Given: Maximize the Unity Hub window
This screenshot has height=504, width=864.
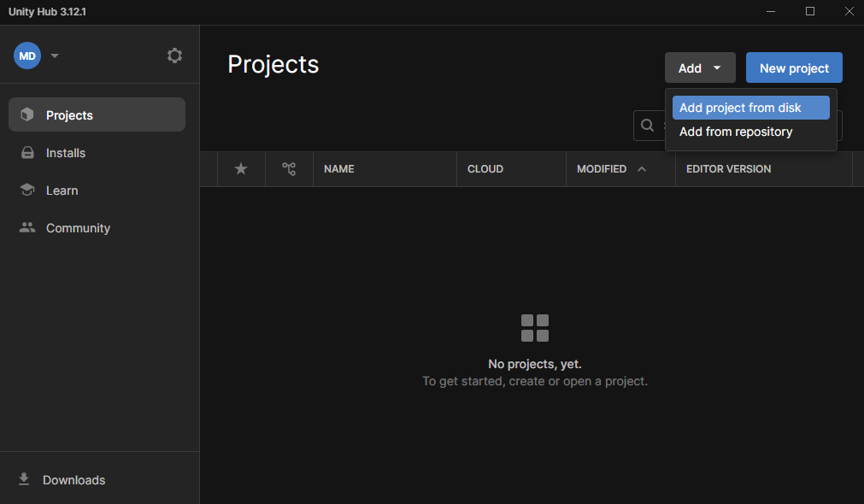Looking at the screenshot, I should coord(810,11).
